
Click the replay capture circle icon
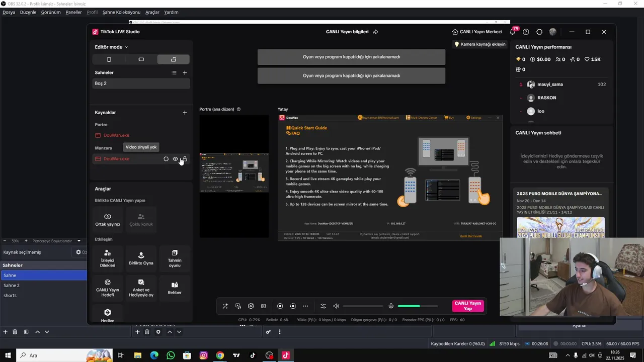click(x=293, y=306)
